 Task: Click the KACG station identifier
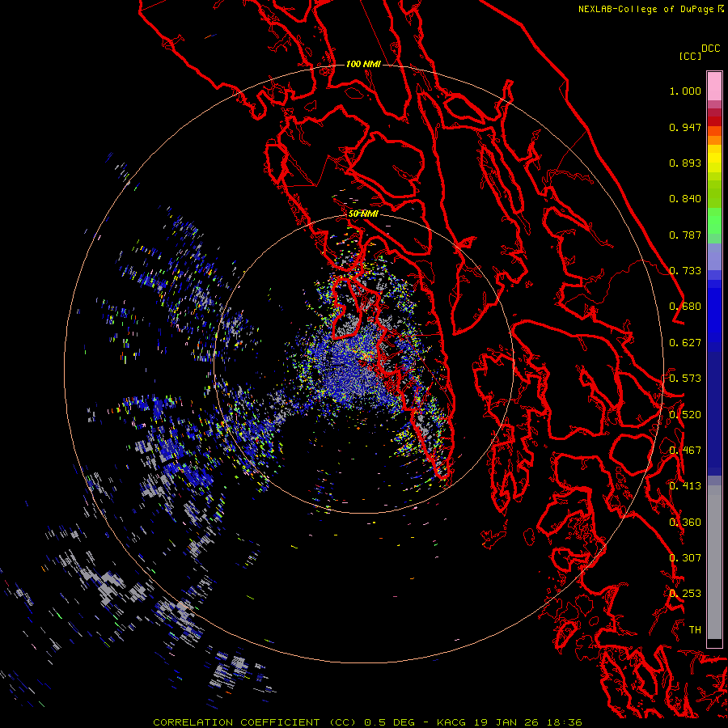(451, 722)
